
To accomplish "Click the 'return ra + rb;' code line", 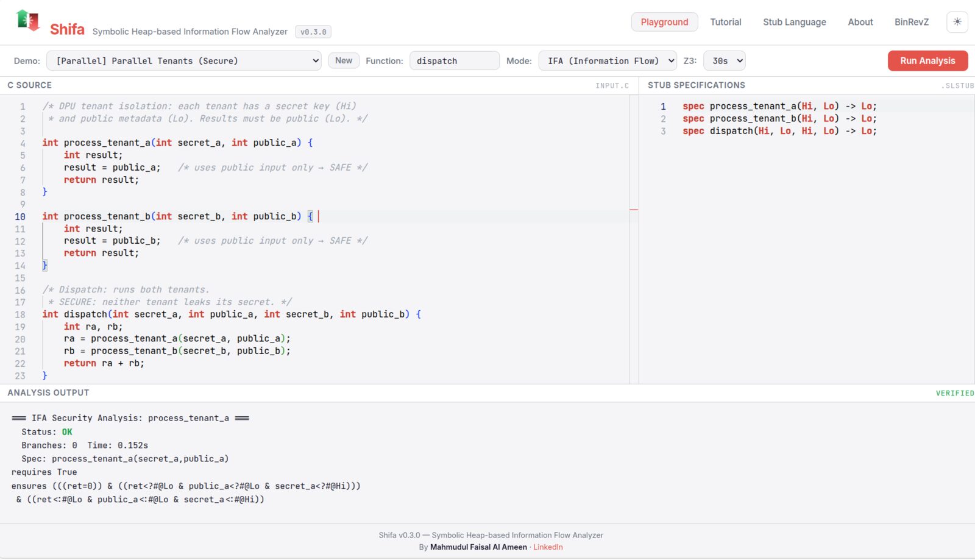I will tap(104, 363).
